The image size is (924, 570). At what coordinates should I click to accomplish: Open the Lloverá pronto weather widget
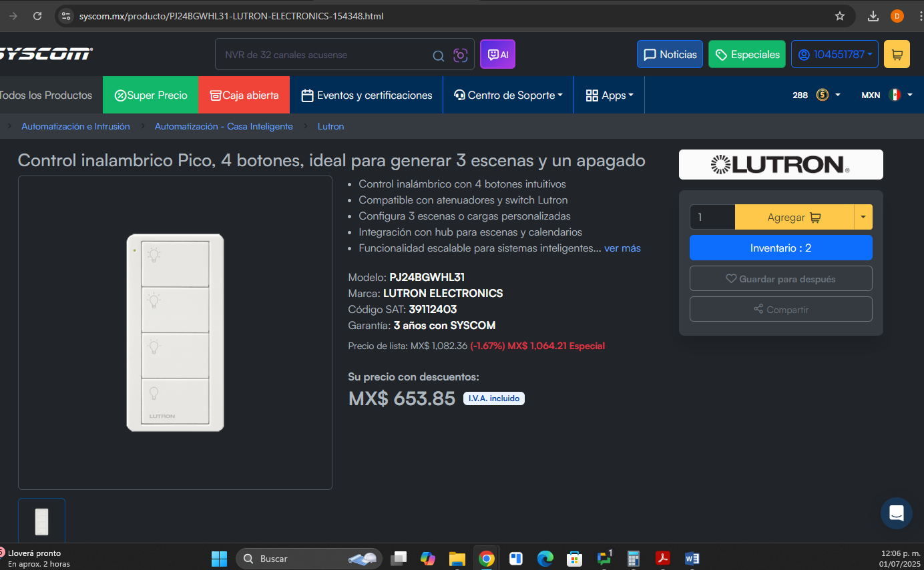pos(37,559)
